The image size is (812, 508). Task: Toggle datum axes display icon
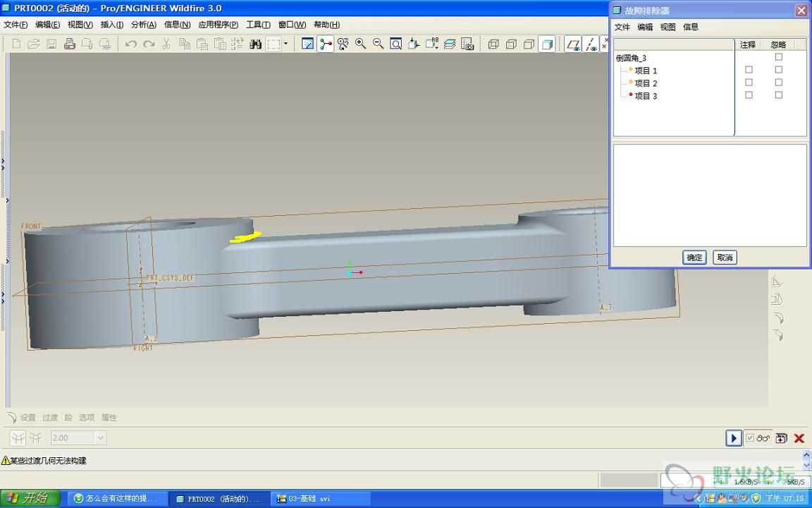click(591, 44)
